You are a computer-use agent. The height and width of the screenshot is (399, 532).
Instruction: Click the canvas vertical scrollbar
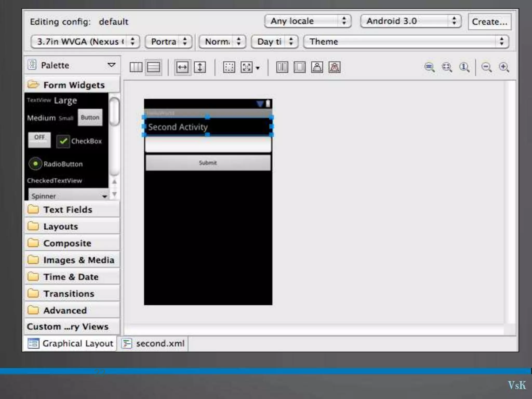click(x=510, y=202)
